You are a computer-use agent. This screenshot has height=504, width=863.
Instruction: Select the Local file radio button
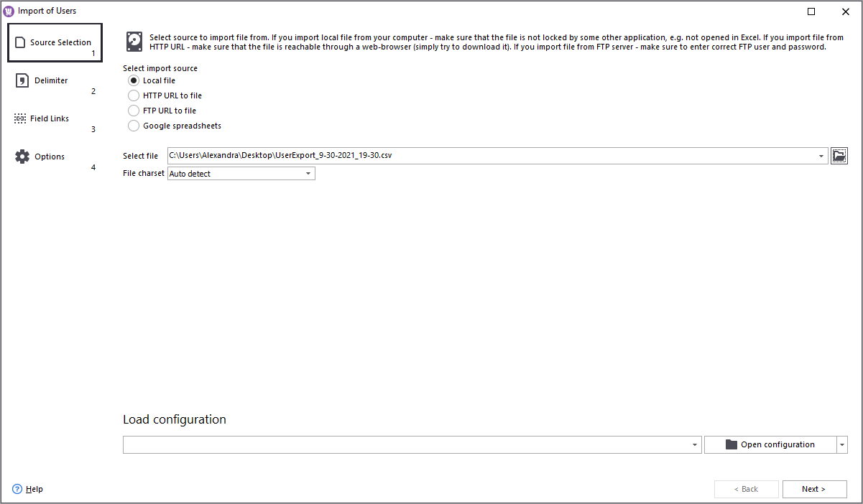(134, 80)
